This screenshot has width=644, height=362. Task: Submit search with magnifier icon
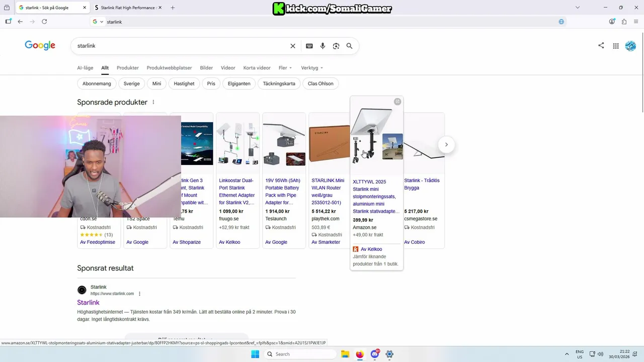click(x=350, y=46)
